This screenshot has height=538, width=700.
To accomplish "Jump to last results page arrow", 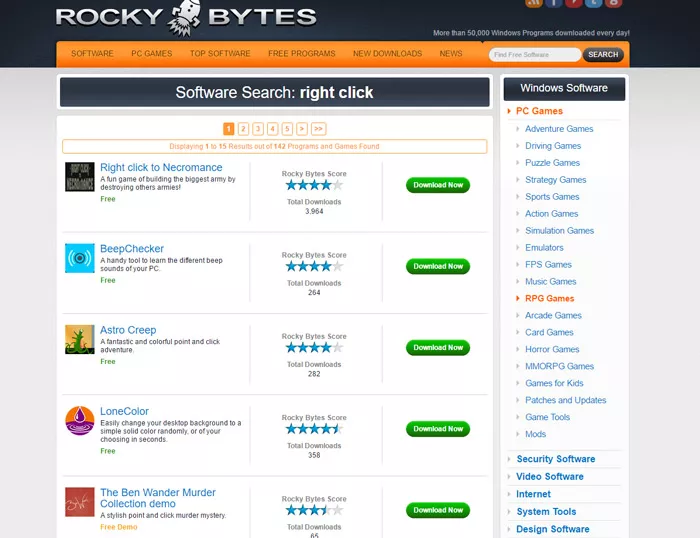I will click(x=318, y=129).
